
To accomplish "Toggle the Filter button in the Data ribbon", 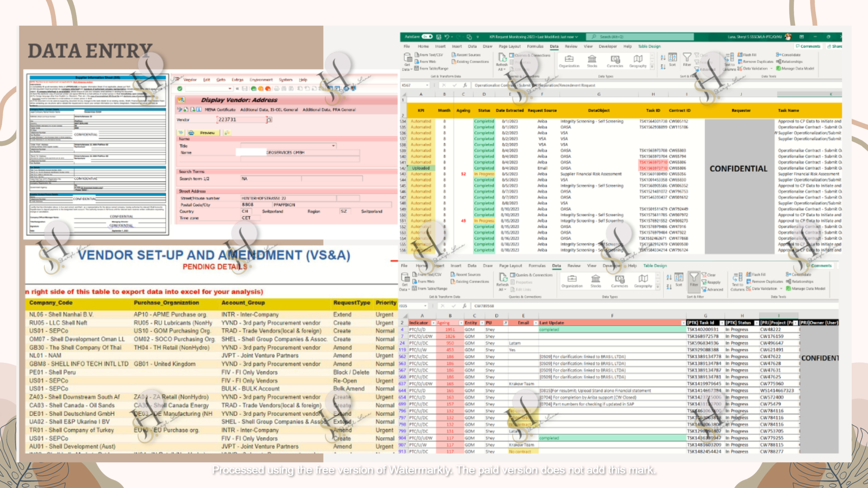I will tap(687, 60).
